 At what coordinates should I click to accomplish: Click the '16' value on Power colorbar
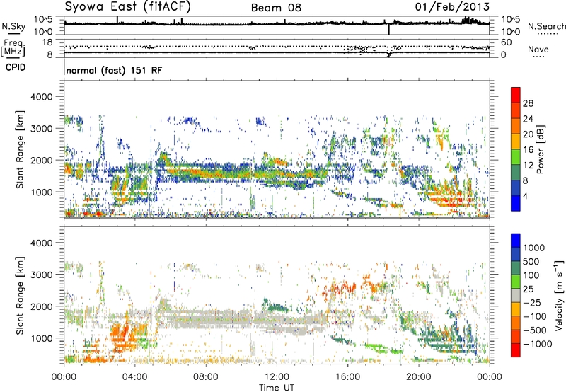pos(528,150)
